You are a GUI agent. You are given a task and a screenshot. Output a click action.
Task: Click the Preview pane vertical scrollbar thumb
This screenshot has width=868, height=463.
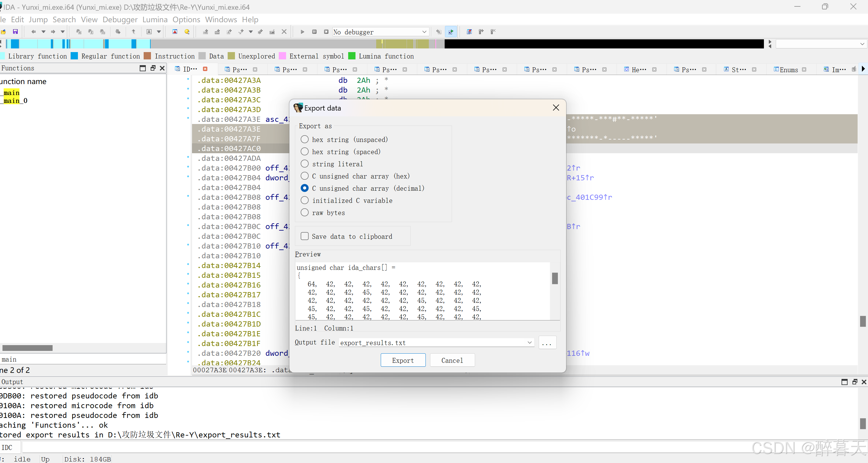(x=555, y=278)
